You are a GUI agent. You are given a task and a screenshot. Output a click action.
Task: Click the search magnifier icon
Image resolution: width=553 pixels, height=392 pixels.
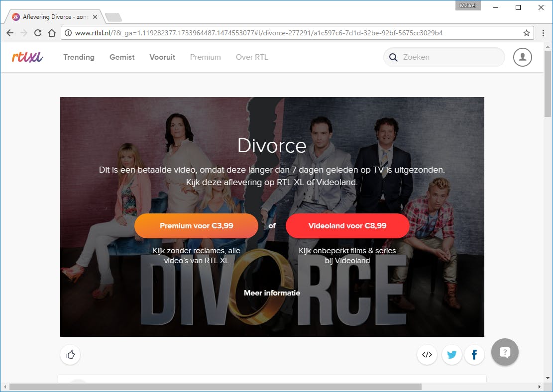point(393,57)
